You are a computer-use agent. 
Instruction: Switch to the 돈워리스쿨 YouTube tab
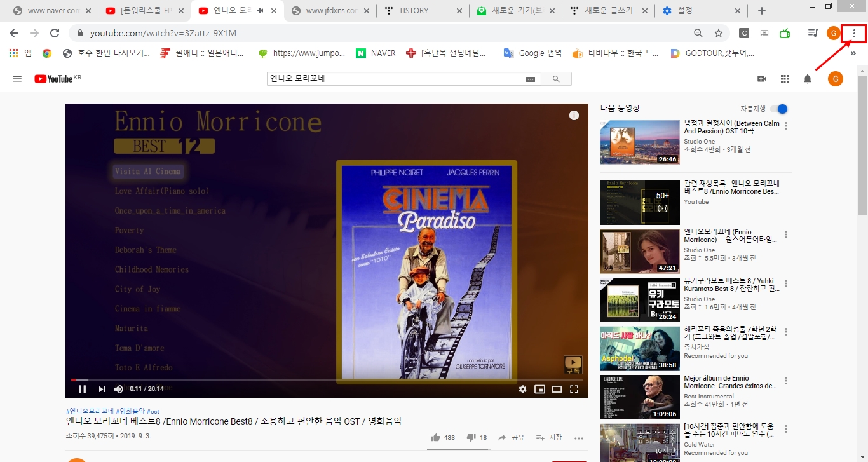click(x=144, y=11)
